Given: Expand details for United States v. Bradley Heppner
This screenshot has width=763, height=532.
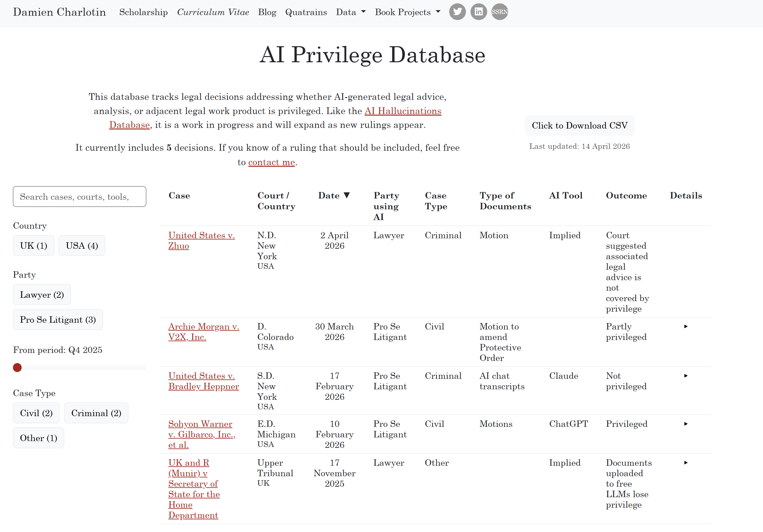Looking at the screenshot, I should click(x=686, y=376).
